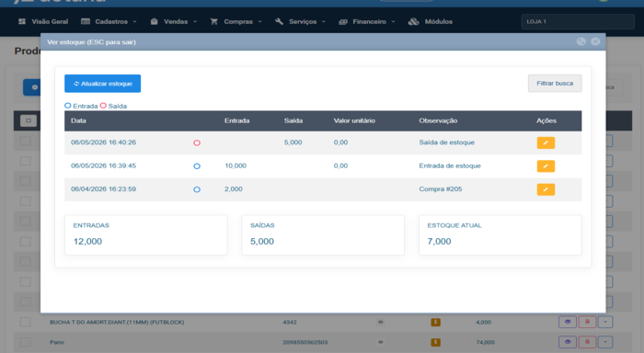The width and height of the screenshot is (644, 353).
Task: Select the date 06/05/2026 16:40:26
Action: [x=103, y=142]
